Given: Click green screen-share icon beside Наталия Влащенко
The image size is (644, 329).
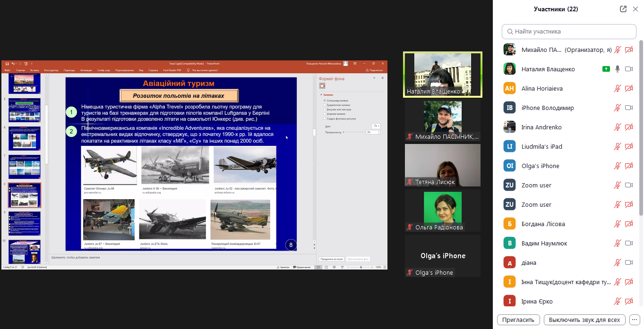Looking at the screenshot, I should tap(606, 69).
